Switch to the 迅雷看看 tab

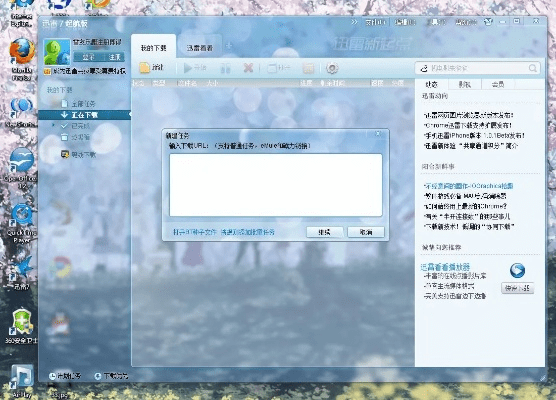pyautogui.click(x=200, y=48)
